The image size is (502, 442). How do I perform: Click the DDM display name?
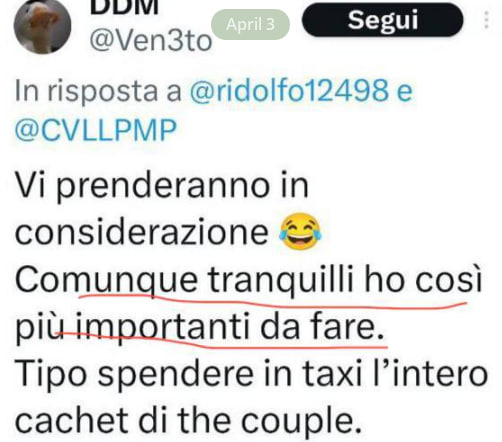[x=124, y=7]
